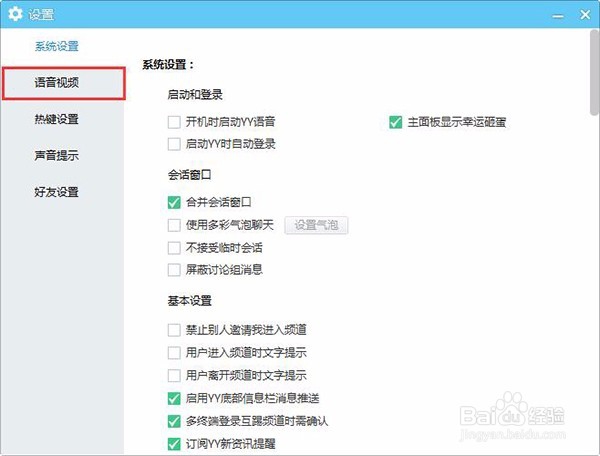Image resolution: width=600 pixels, height=456 pixels.
Task: Click the settings gear icon in title bar
Action: [x=15, y=14]
